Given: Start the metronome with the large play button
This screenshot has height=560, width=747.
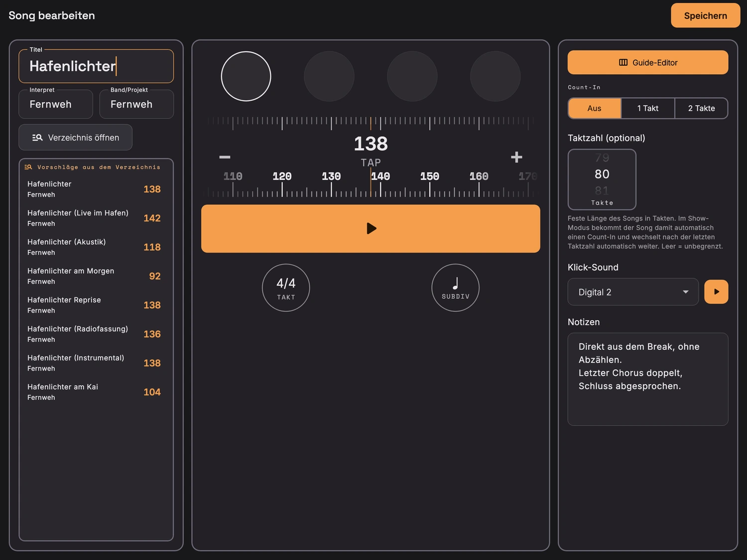Looking at the screenshot, I should (371, 229).
